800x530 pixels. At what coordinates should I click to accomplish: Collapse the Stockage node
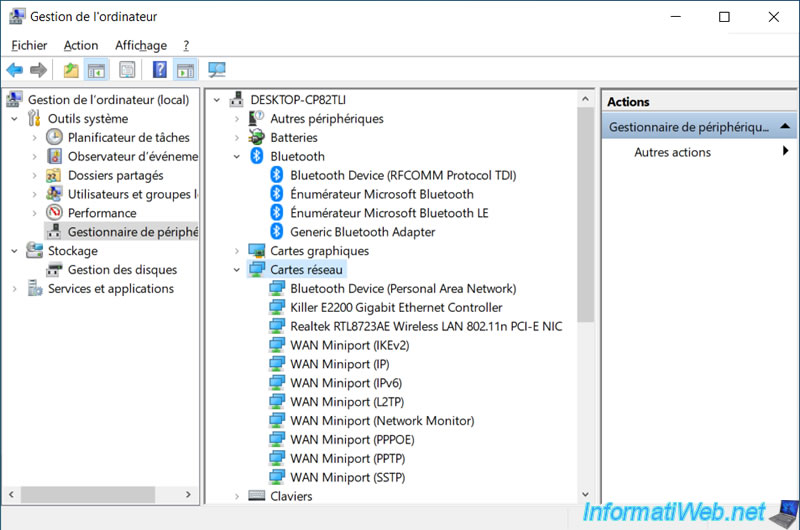14,251
